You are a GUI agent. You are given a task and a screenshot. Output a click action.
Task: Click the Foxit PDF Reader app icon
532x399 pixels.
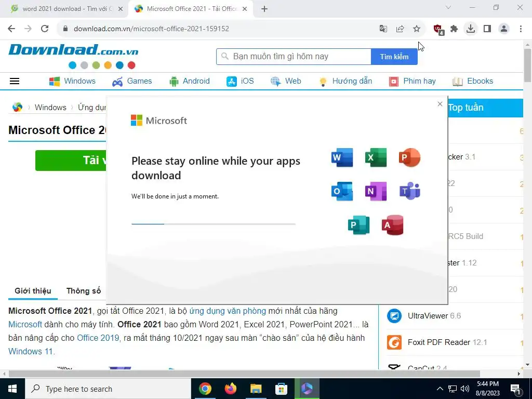point(394,342)
